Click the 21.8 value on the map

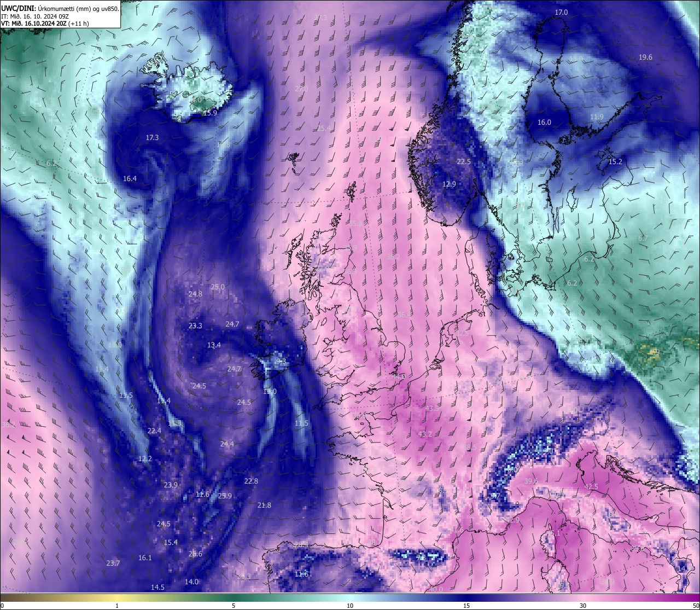264,506
